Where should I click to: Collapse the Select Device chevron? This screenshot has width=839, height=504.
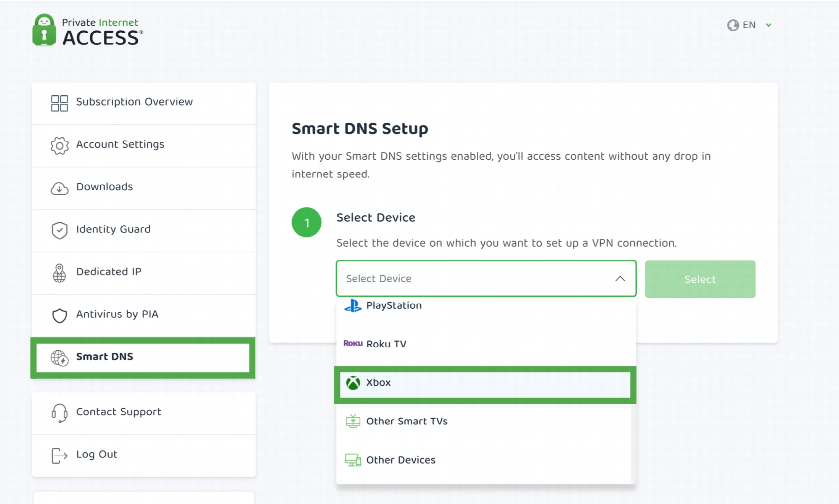(x=620, y=279)
